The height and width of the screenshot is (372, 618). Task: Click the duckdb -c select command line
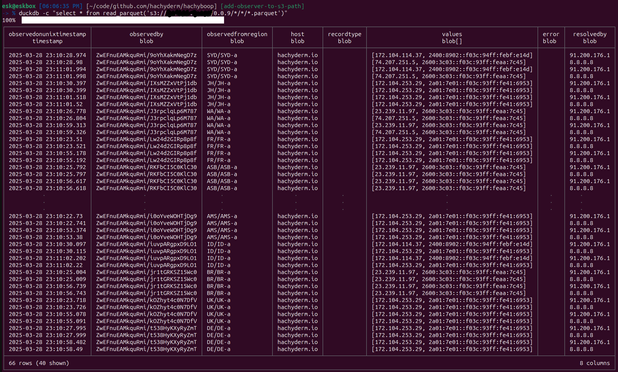tap(153, 13)
